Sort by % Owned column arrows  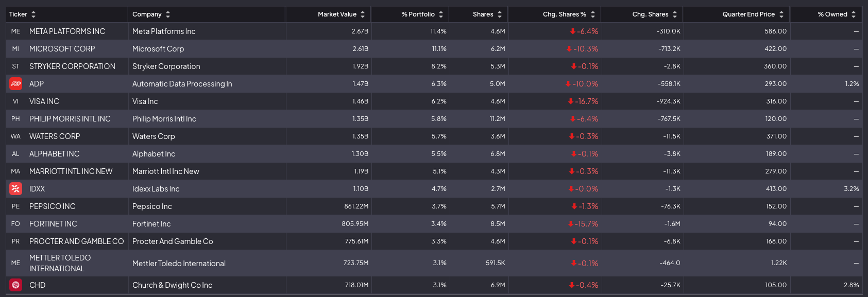coord(854,14)
